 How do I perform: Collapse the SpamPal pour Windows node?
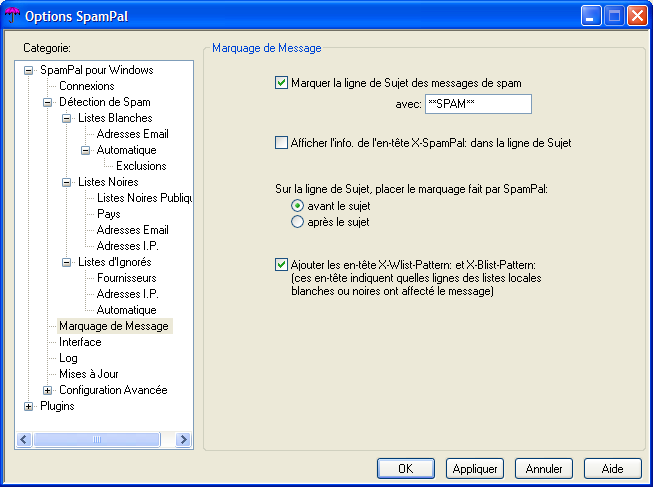pyautogui.click(x=28, y=70)
